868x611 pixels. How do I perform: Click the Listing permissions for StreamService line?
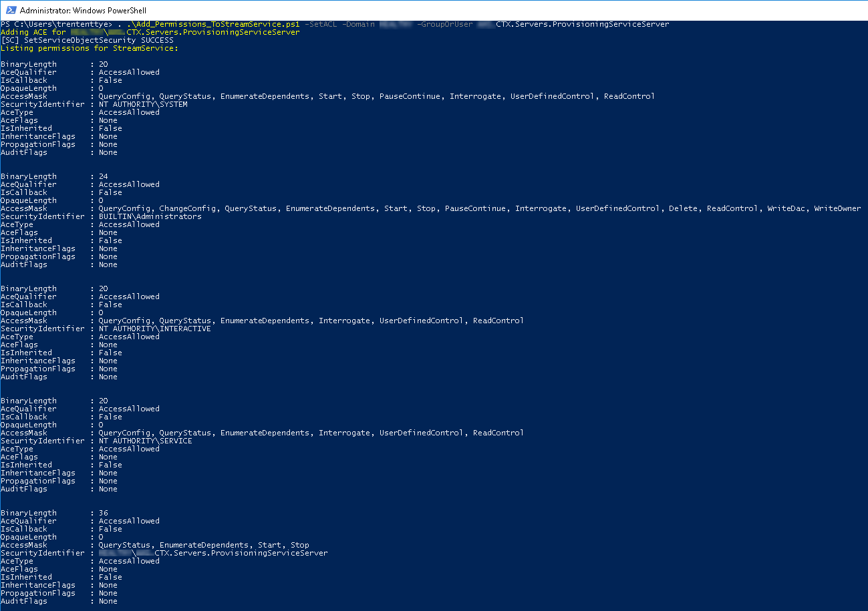(89, 48)
